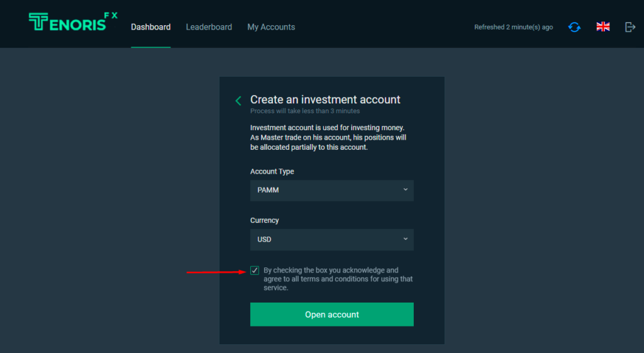Go to the Leaderboard tab
Screen dimensions: 644x353
click(x=209, y=27)
